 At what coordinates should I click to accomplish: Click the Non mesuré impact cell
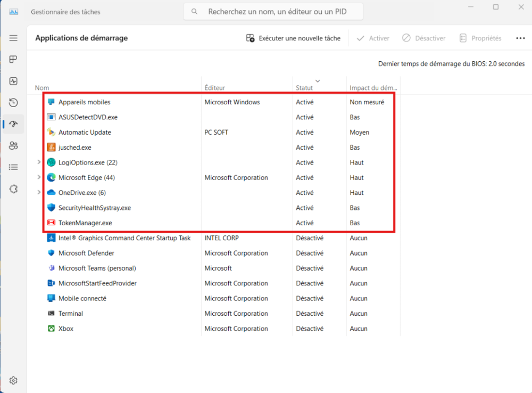(367, 102)
